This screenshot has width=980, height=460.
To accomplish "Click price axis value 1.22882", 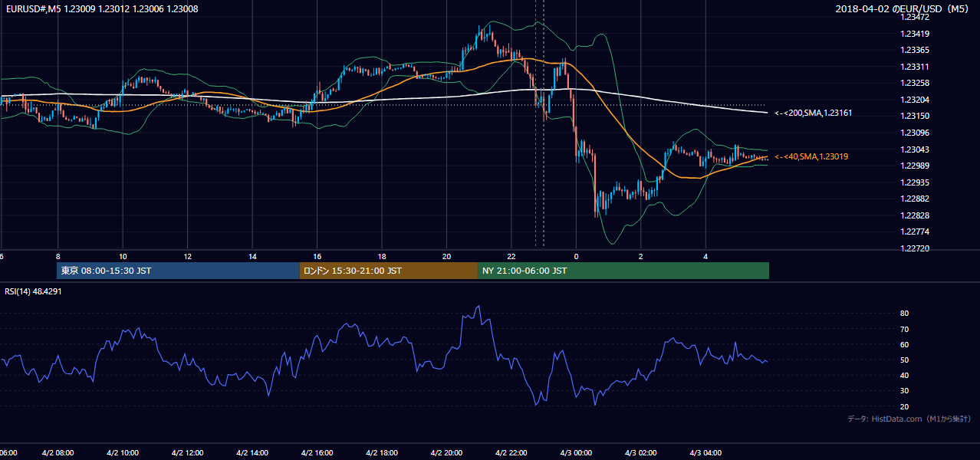I will click(x=914, y=199).
